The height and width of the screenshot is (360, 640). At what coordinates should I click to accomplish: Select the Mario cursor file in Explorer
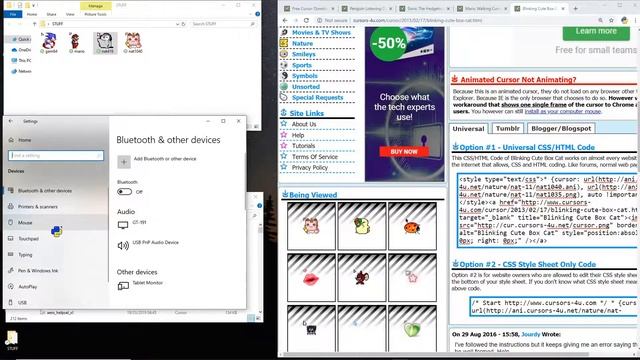[76, 43]
